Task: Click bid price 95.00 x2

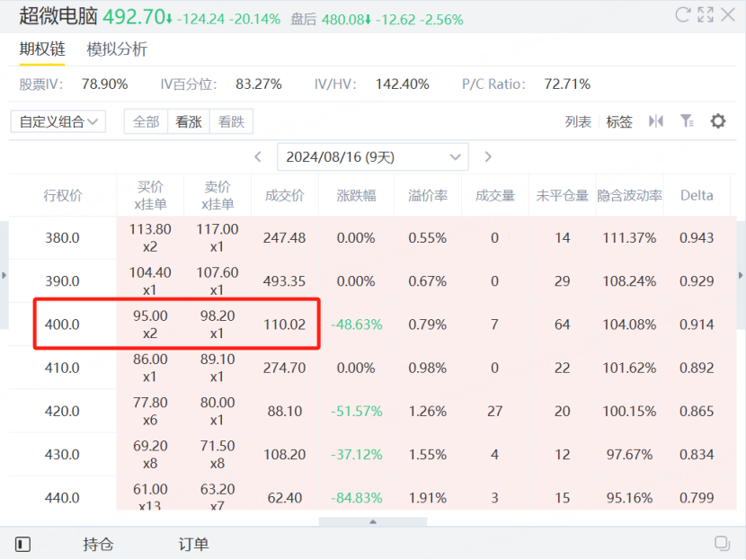Action: (150, 324)
